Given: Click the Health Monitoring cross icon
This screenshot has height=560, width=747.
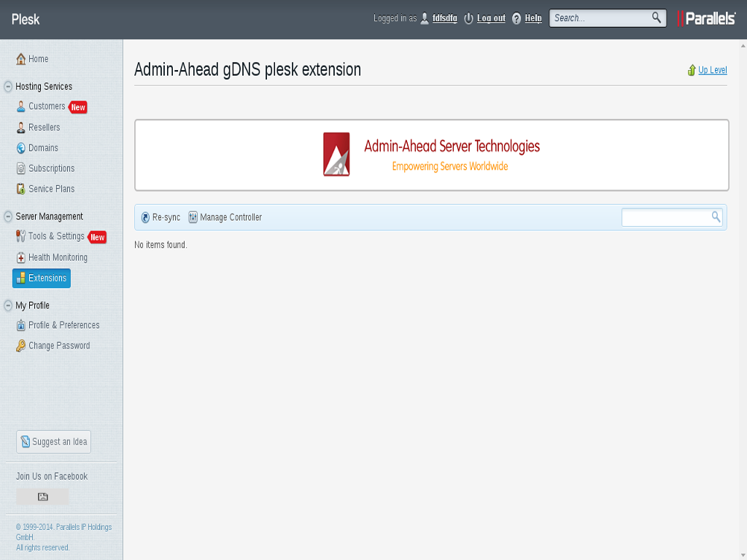Looking at the screenshot, I should (20, 257).
